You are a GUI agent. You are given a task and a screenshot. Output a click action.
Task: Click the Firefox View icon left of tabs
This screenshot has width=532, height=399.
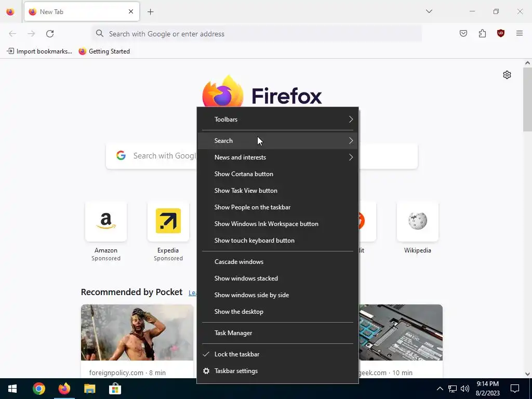[x=10, y=11]
